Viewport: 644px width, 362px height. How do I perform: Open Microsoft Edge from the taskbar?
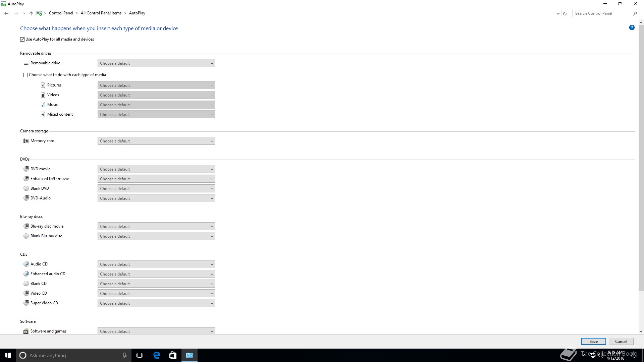pyautogui.click(x=157, y=355)
